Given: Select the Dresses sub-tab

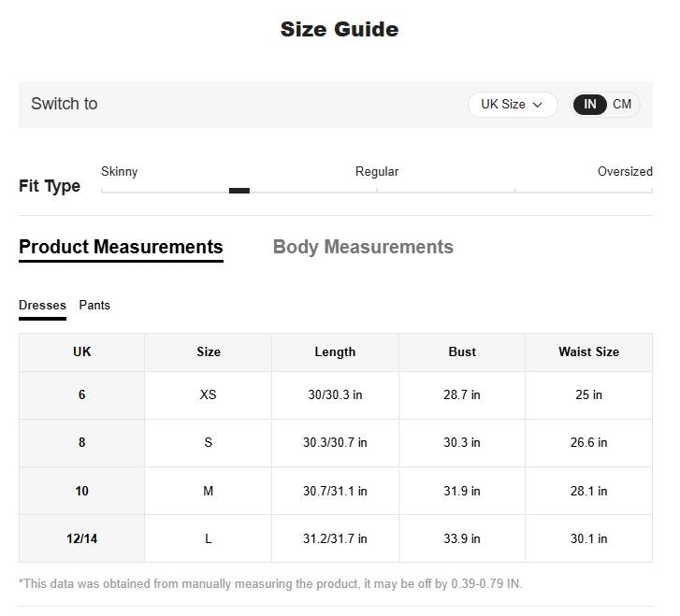Looking at the screenshot, I should tap(42, 305).
